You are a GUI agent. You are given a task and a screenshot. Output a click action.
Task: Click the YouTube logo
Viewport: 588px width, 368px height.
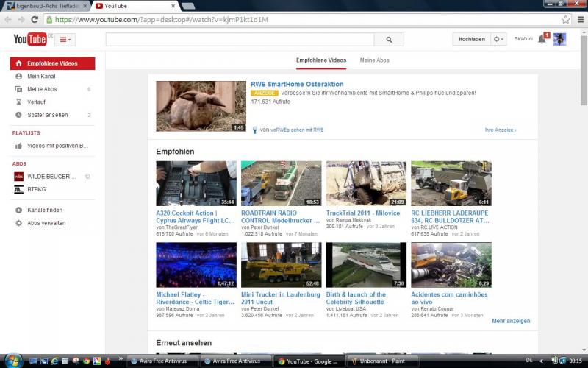[30, 39]
